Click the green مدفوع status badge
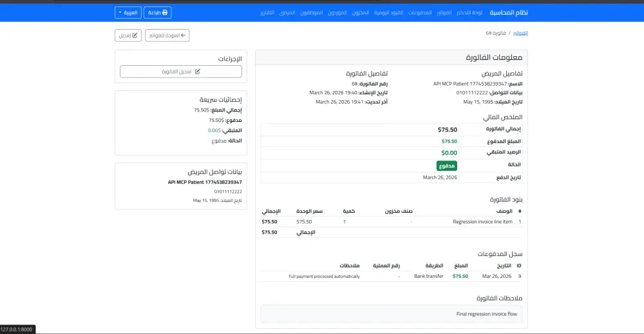The width and height of the screenshot is (644, 334). 446,166
